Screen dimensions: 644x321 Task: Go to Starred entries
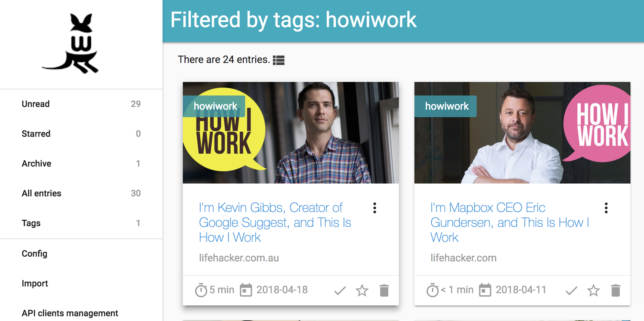36,134
